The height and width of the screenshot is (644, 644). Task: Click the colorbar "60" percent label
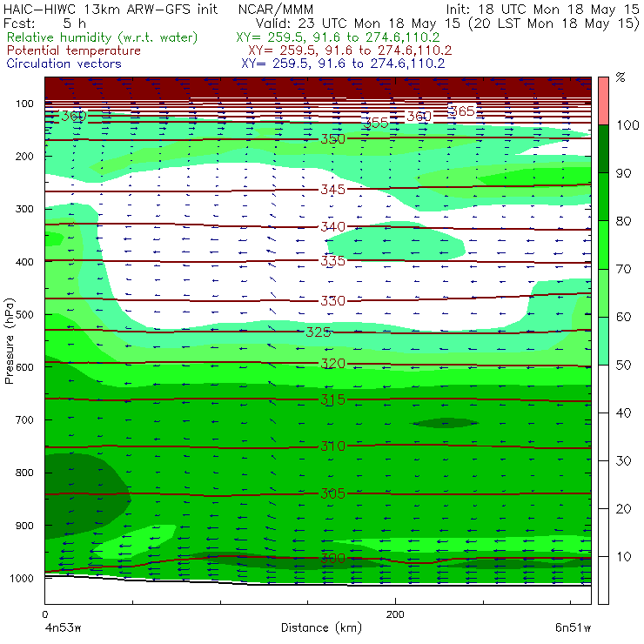(623, 317)
